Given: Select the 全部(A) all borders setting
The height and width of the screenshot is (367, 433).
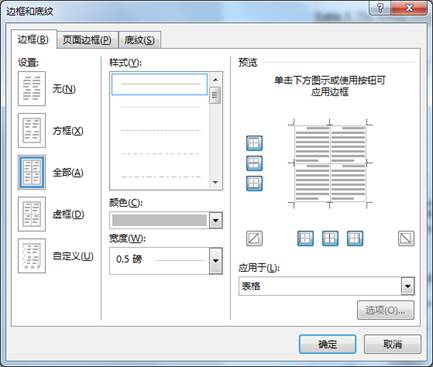Looking at the screenshot, I should coord(32,172).
